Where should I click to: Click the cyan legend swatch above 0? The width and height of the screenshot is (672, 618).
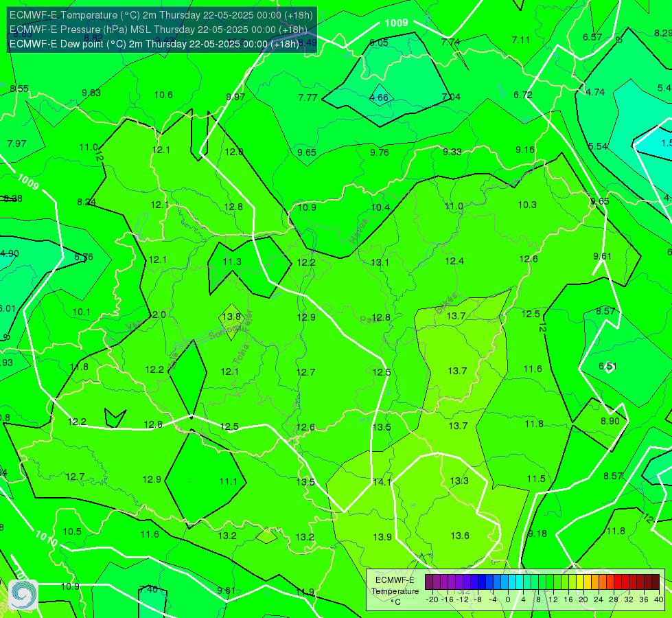pos(511,582)
